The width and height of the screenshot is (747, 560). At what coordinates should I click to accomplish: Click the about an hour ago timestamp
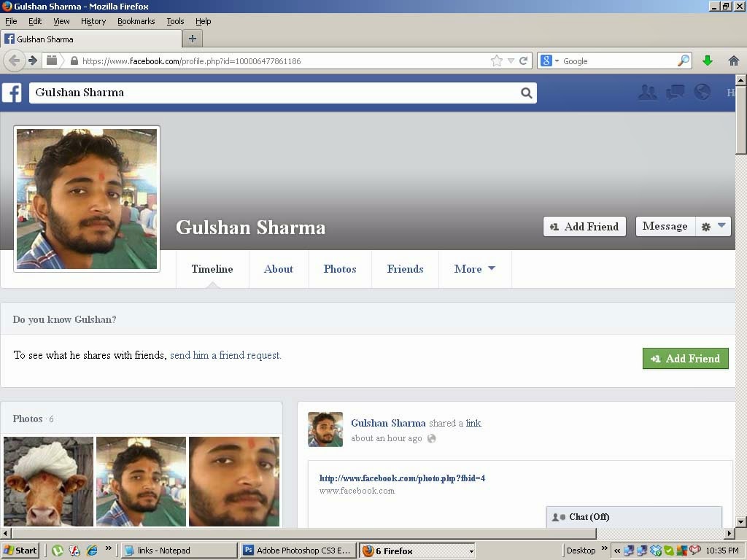[387, 438]
